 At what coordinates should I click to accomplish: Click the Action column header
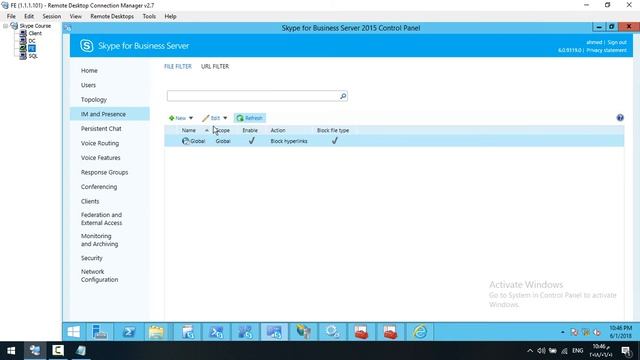(278, 130)
